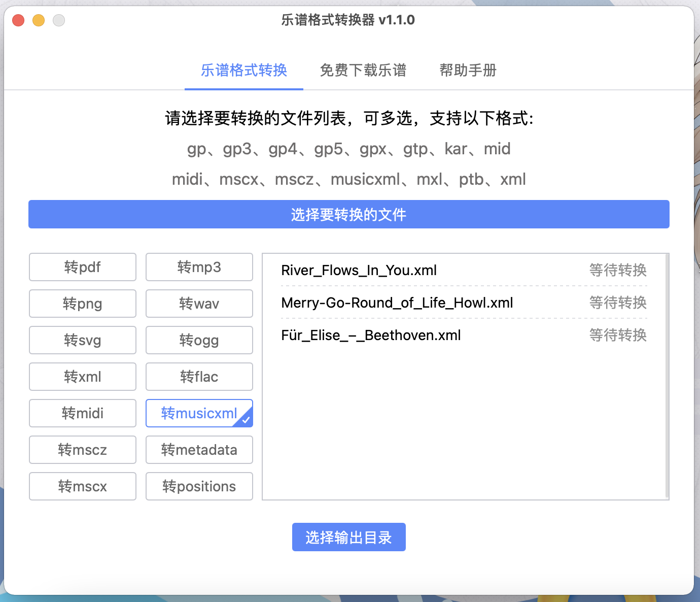Select the 转mscx output format
The image size is (700, 602).
[x=82, y=486]
